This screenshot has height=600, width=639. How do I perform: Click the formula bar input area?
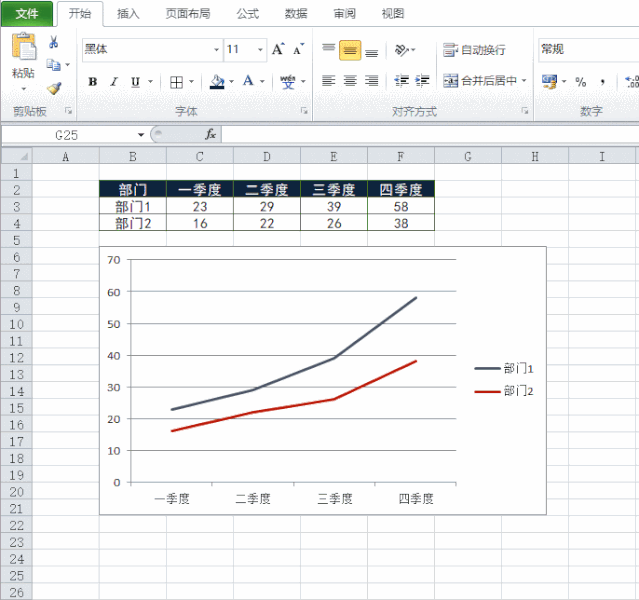[430, 135]
